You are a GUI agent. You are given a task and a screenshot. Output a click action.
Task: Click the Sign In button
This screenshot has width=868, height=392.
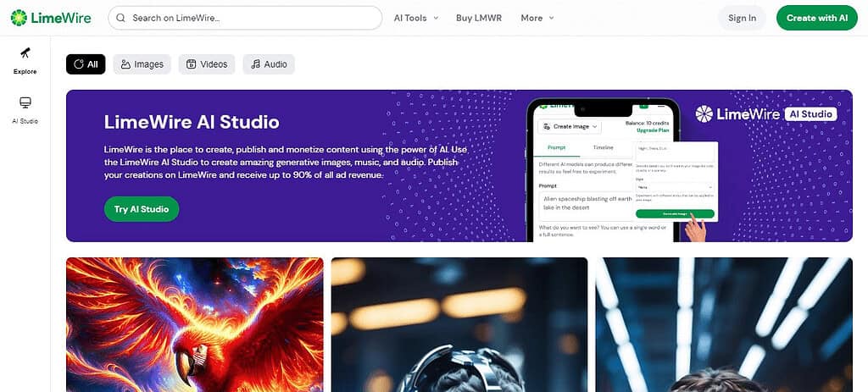click(x=742, y=18)
